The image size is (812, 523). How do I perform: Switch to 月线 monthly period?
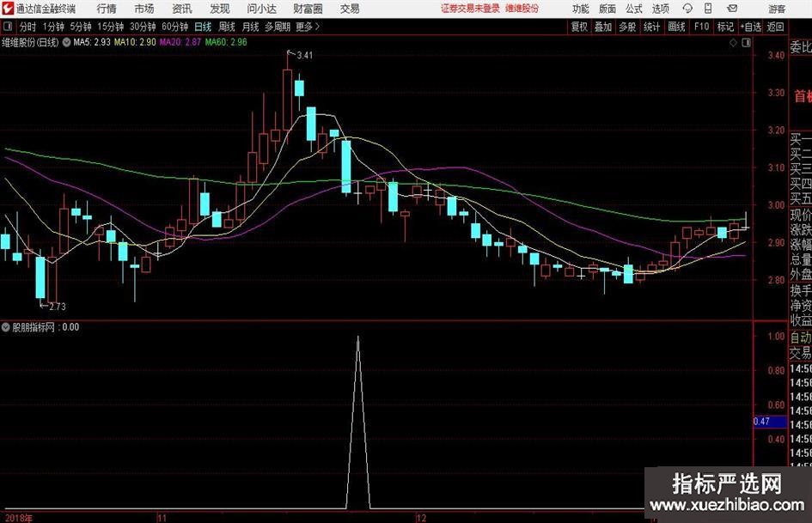pos(251,27)
